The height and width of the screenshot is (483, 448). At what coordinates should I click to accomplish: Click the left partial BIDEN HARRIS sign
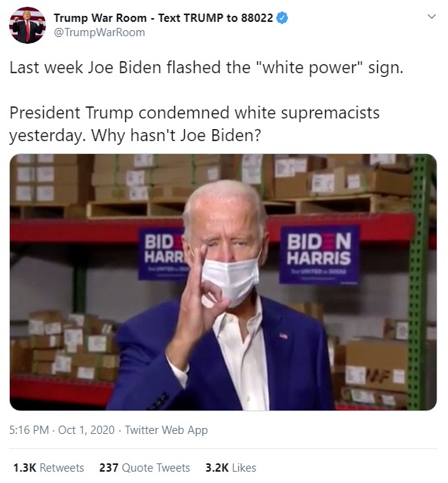click(x=162, y=254)
